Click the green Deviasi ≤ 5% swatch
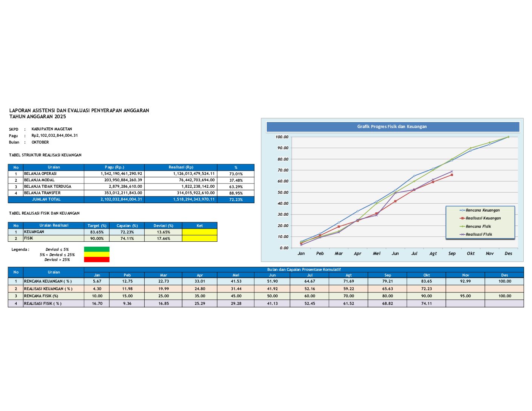The width and height of the screenshot is (532, 411). click(x=96, y=249)
